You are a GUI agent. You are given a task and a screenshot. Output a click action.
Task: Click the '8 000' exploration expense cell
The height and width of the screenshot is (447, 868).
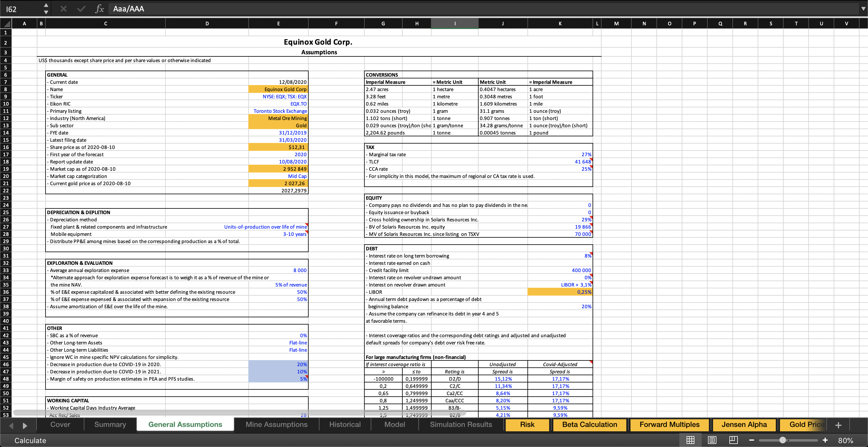tap(278, 270)
